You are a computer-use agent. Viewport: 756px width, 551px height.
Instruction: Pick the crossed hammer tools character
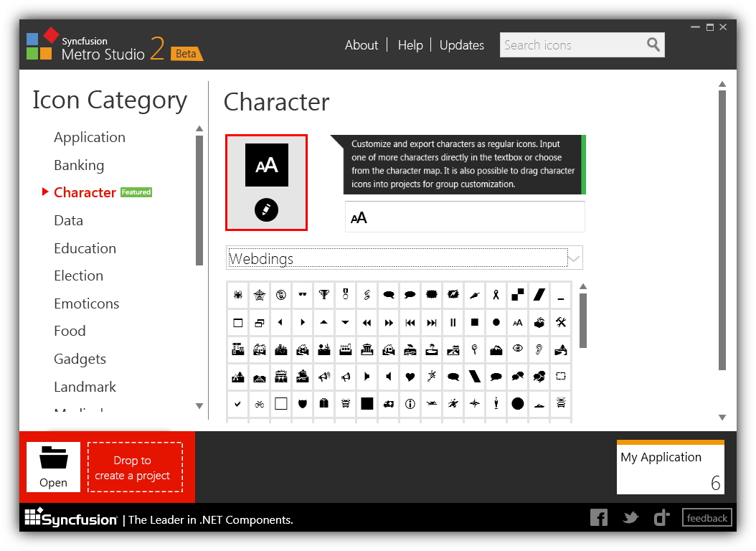[x=561, y=323]
